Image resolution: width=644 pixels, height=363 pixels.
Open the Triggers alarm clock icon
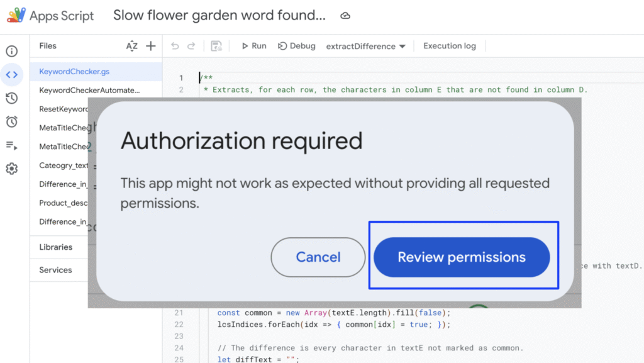tap(11, 121)
